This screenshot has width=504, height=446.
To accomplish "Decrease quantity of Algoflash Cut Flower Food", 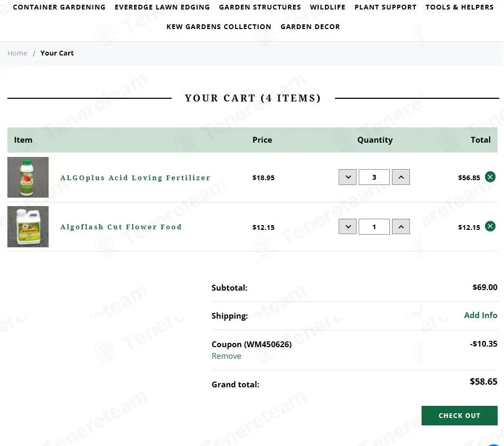I will (x=348, y=227).
